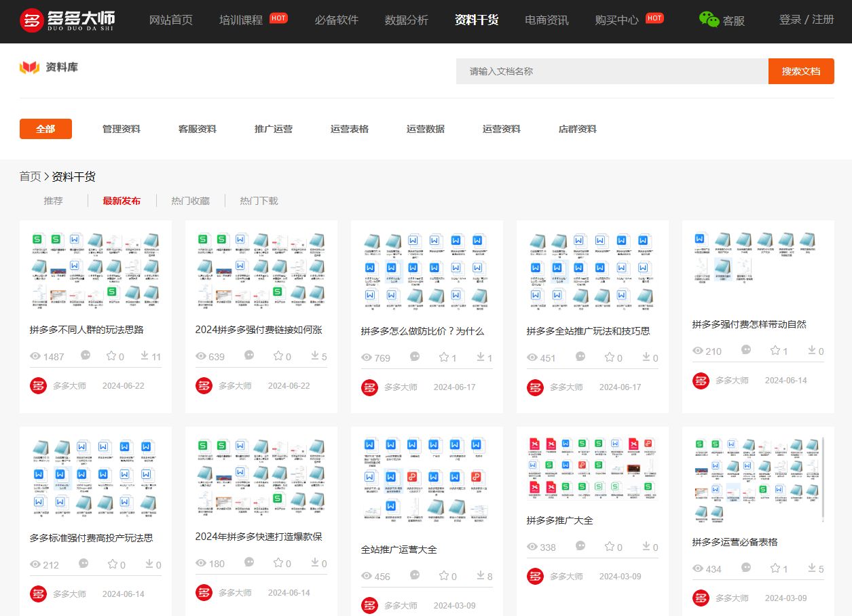
Task: Author avatar on 拼多多不同人群的玩法思路 card
Action: pyautogui.click(x=39, y=385)
